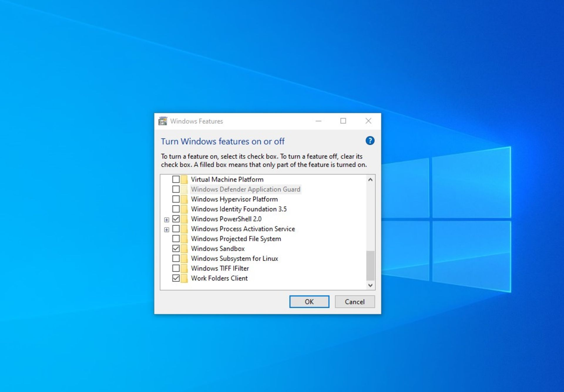This screenshot has width=564, height=392.
Task: Toggle Windows Defender Application Guard checkbox
Action: 176,189
